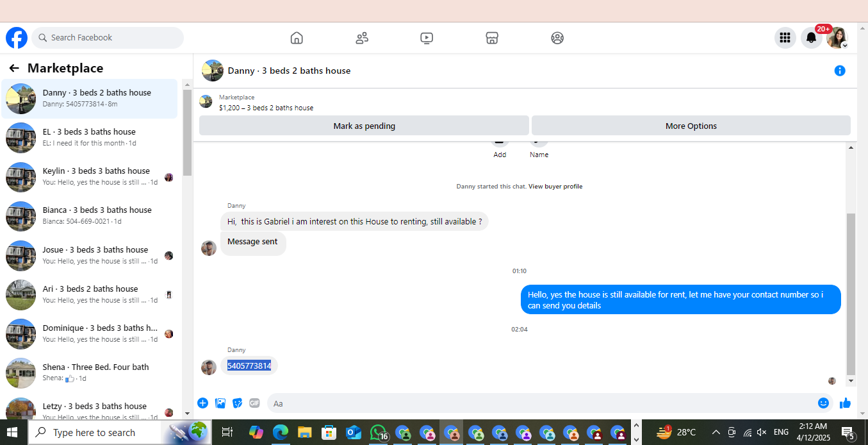Image resolution: width=868 pixels, height=445 pixels.
Task: Open the emoji picker in message box
Action: click(823, 403)
